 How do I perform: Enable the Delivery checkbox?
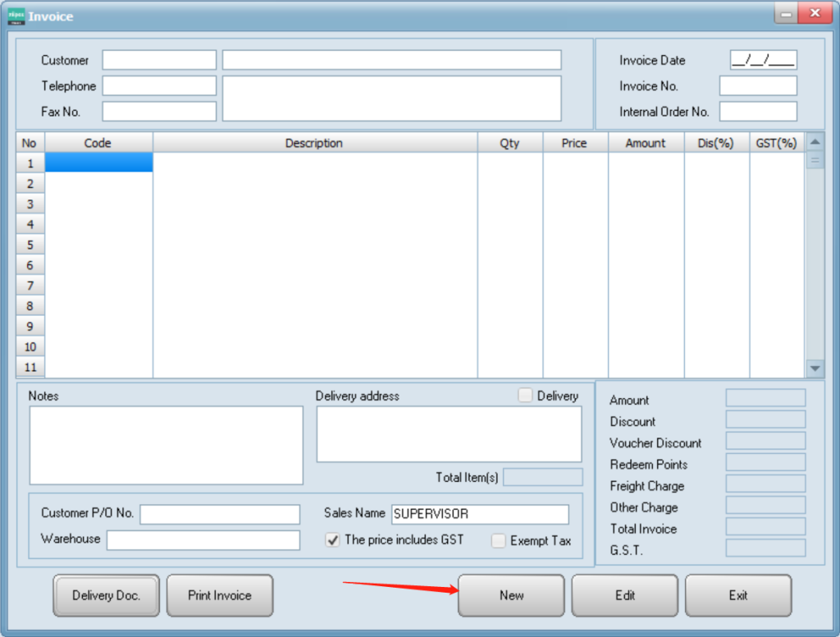pyautogui.click(x=525, y=396)
